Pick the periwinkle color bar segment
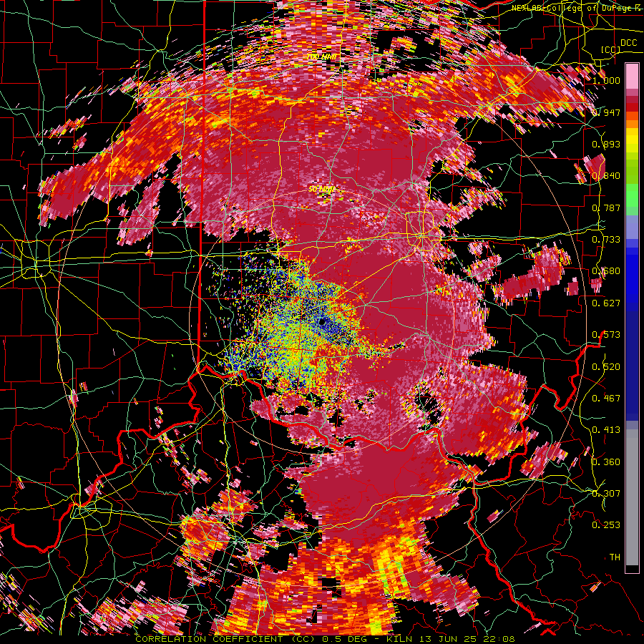 632,227
